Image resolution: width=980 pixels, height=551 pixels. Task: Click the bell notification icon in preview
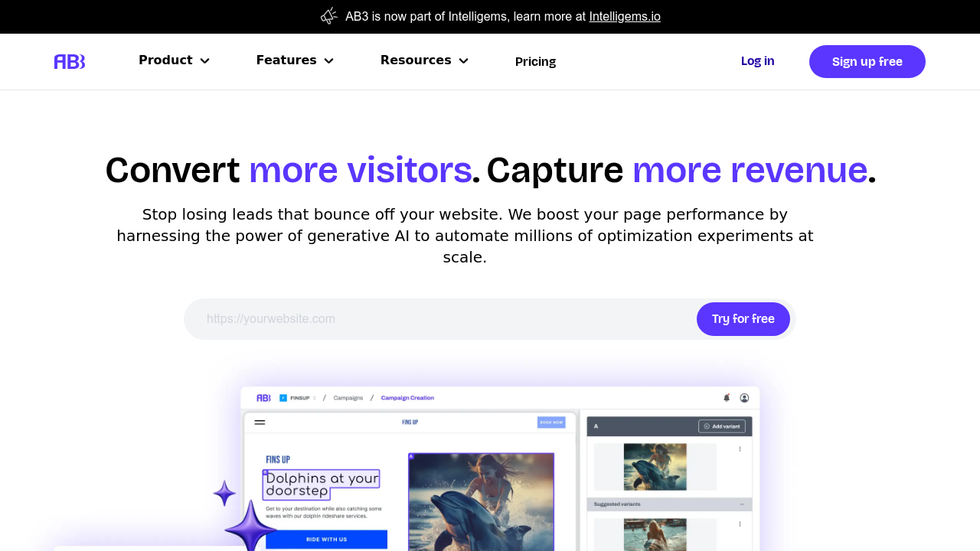coord(727,398)
